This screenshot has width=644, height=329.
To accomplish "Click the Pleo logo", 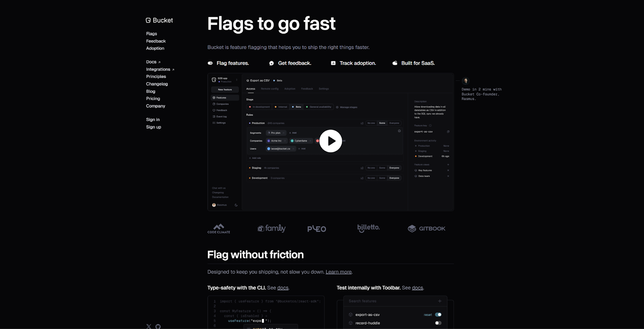I will (x=317, y=229).
